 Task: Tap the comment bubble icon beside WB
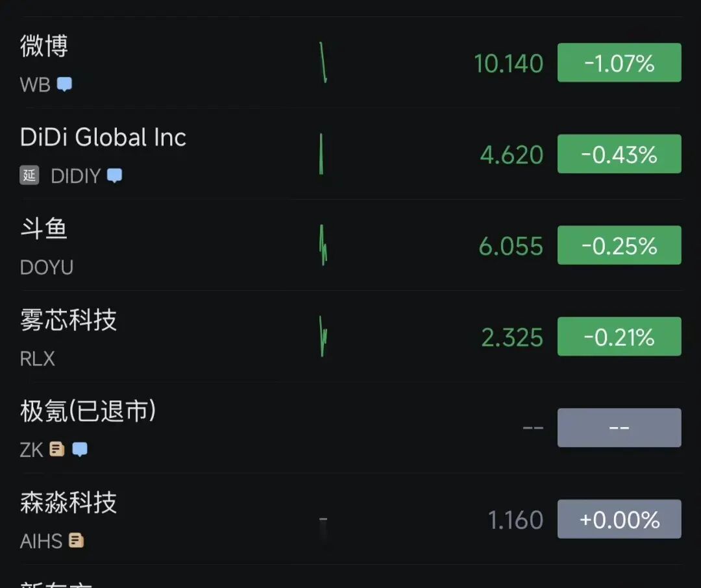pyautogui.click(x=64, y=84)
